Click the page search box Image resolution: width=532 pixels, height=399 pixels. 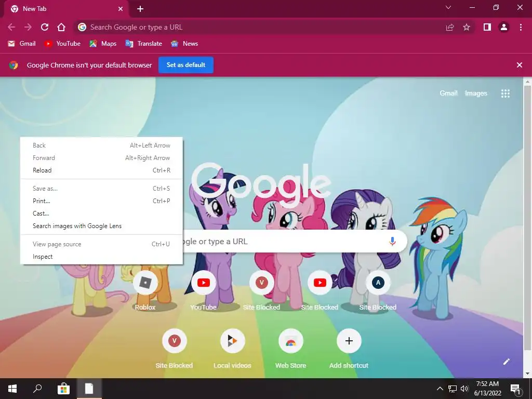[295, 241]
